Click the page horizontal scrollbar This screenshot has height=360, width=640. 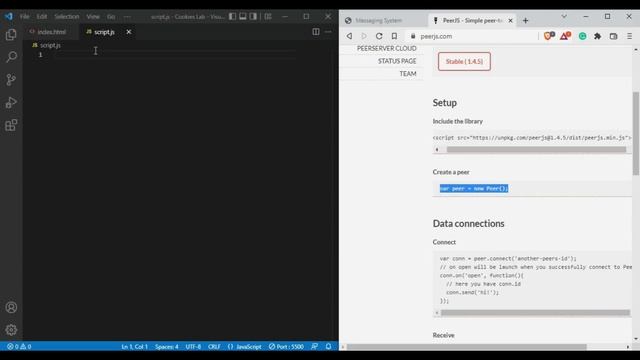(467, 347)
